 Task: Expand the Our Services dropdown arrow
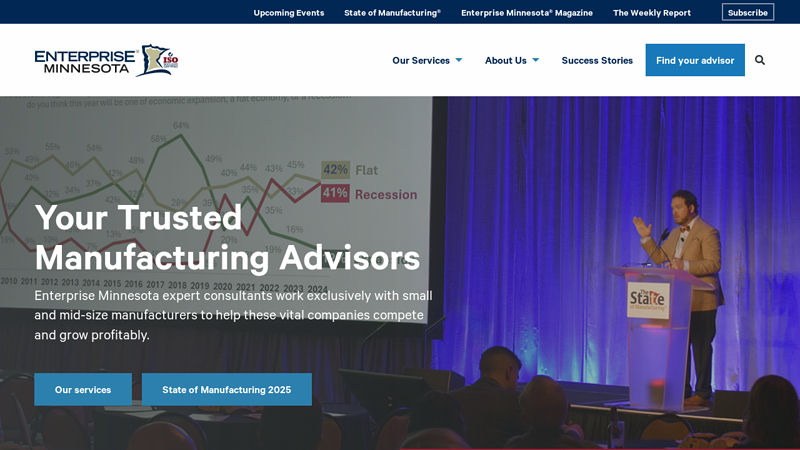click(459, 60)
